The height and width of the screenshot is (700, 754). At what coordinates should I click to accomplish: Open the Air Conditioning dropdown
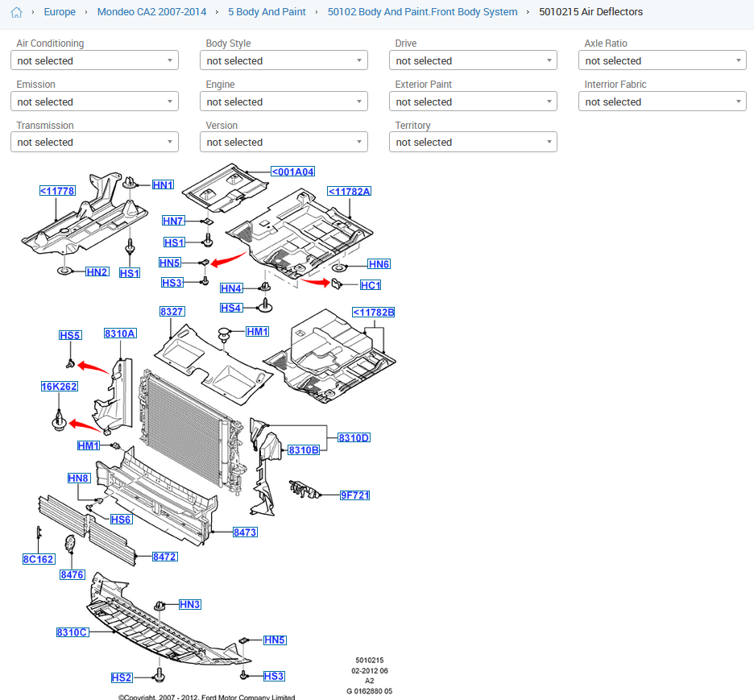pyautogui.click(x=94, y=60)
